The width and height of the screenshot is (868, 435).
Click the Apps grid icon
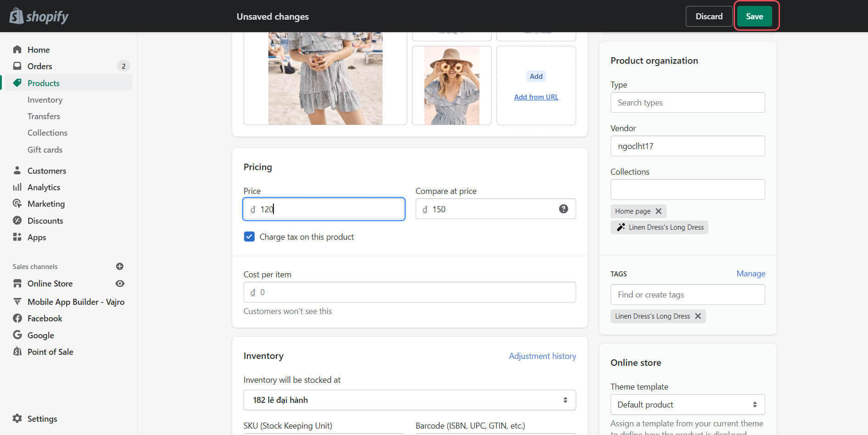[17, 237]
